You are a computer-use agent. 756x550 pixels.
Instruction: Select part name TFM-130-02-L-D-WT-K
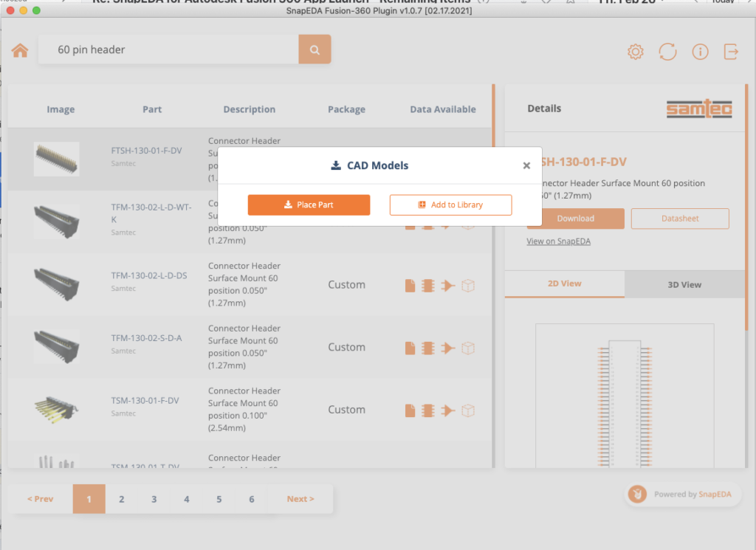(x=151, y=213)
